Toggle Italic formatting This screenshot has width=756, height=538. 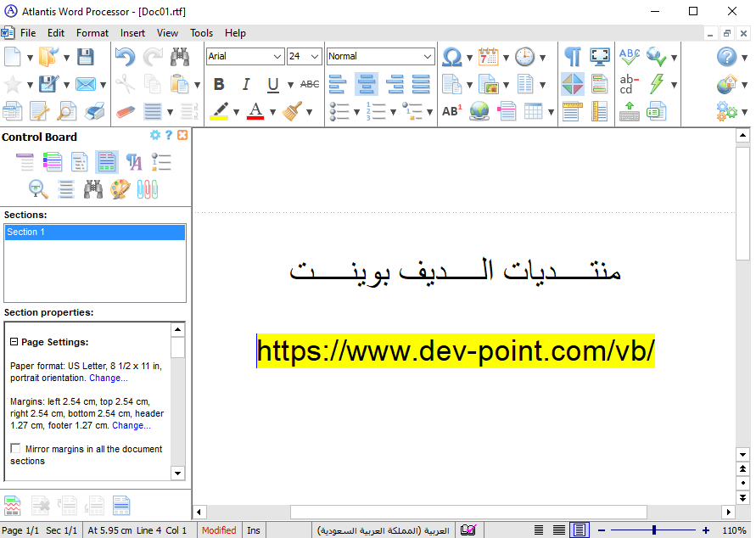(x=246, y=84)
